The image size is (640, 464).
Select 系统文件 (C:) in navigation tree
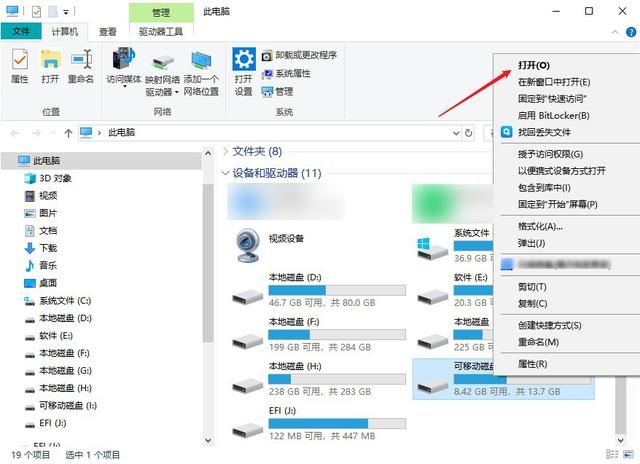tap(58, 301)
